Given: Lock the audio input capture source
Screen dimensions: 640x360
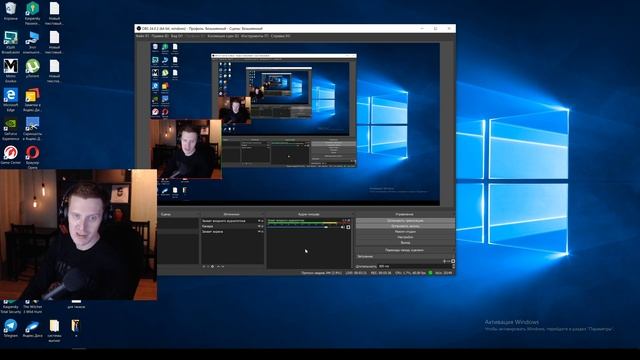Looking at the screenshot, I should pyautogui.click(x=262, y=221).
